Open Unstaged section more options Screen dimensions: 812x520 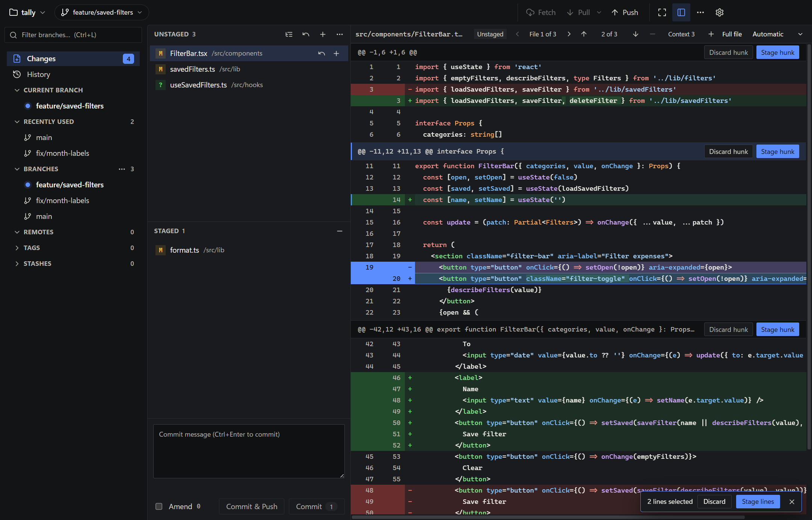point(340,34)
